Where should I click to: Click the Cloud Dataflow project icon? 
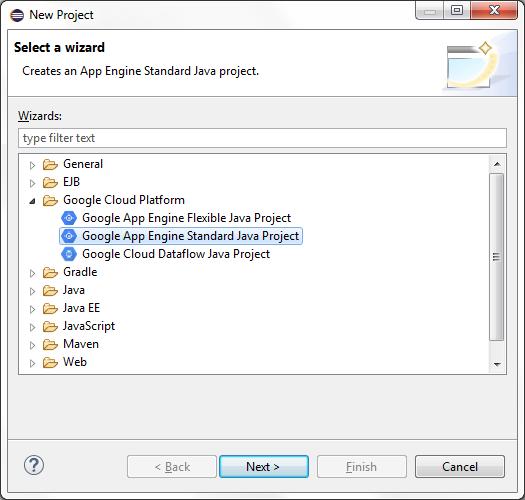[69, 254]
